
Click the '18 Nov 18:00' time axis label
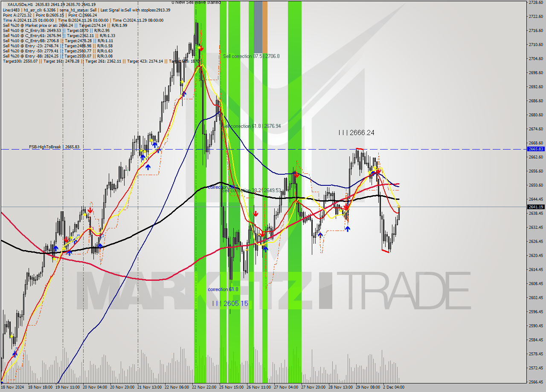pyautogui.click(x=41, y=387)
